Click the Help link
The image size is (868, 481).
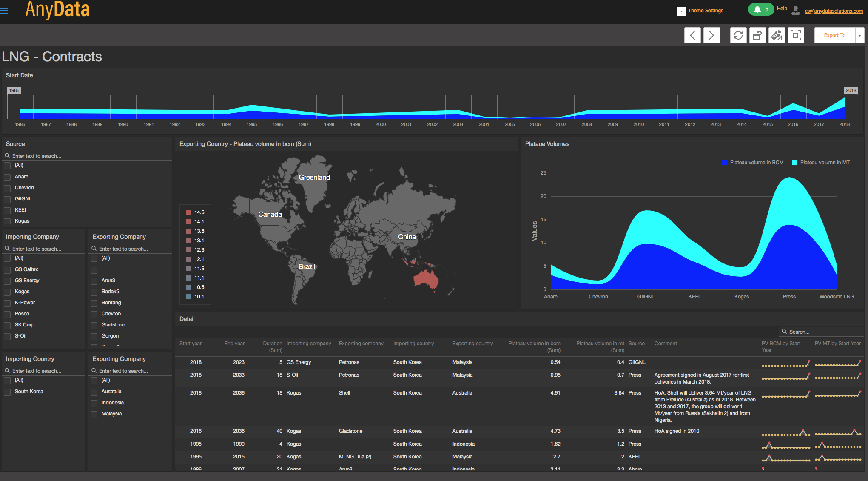(782, 9)
